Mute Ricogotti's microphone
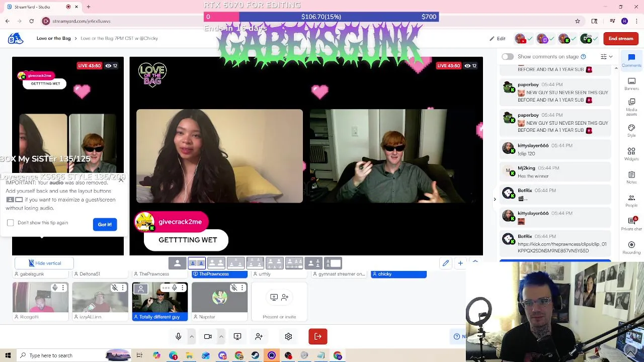The width and height of the screenshot is (644, 362). click(55, 288)
